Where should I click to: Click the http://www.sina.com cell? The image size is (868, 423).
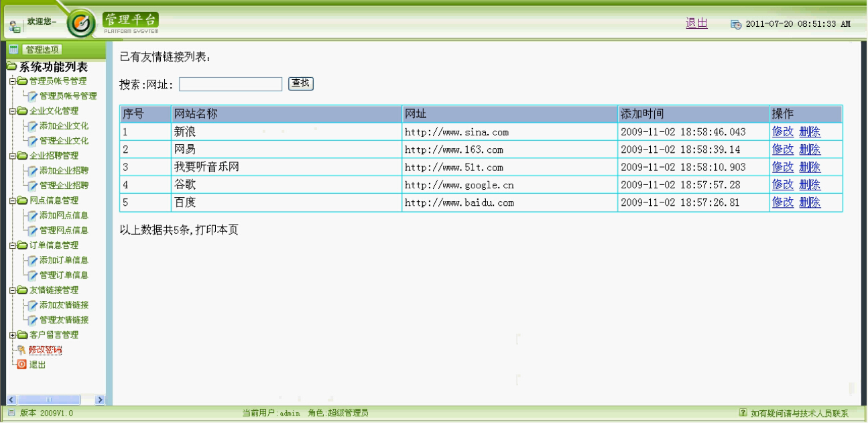coord(509,132)
